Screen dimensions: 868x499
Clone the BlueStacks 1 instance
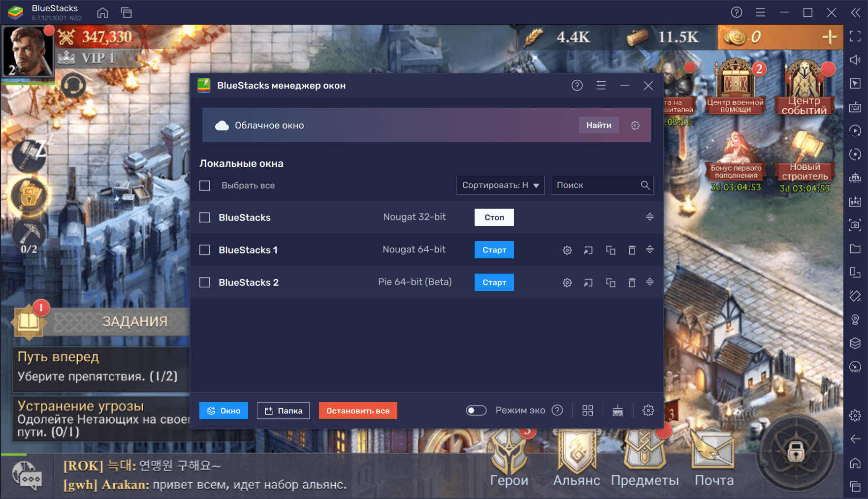point(611,250)
